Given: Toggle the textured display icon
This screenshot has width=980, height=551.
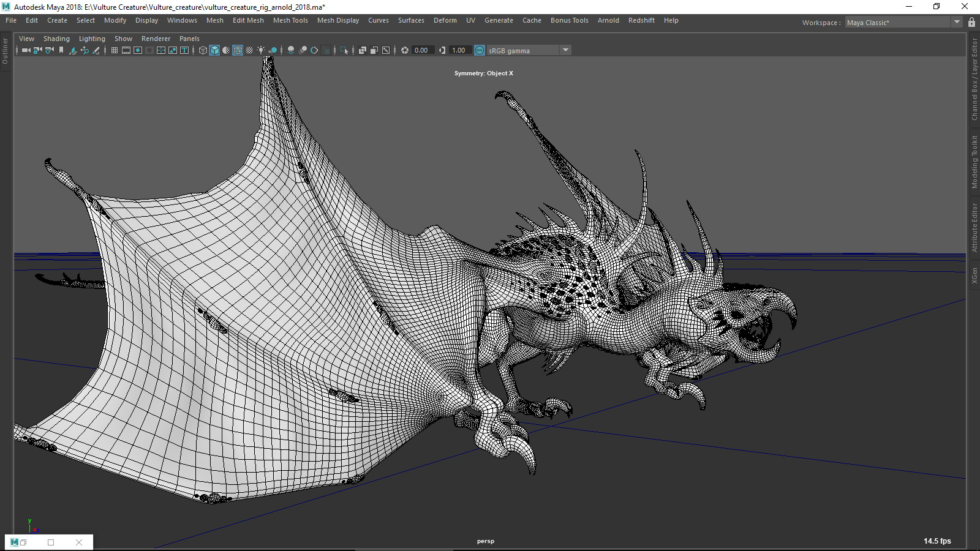Looking at the screenshot, I should (249, 50).
